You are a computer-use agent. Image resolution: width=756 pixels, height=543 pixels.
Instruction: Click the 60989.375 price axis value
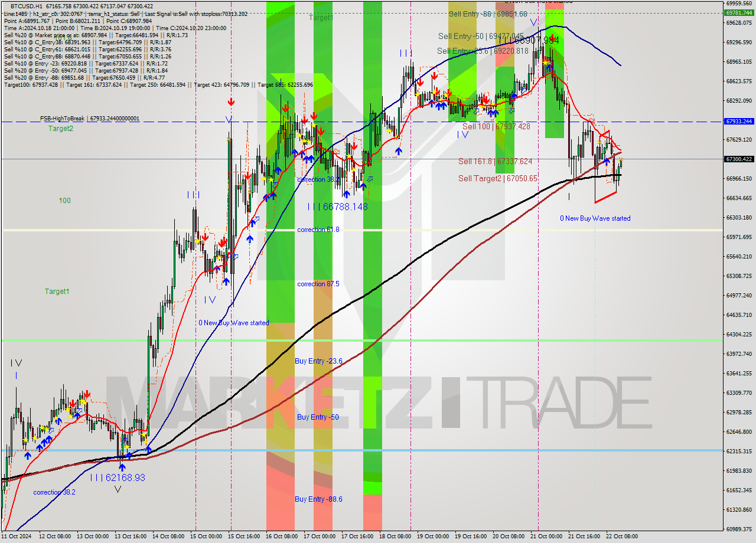coord(739,529)
